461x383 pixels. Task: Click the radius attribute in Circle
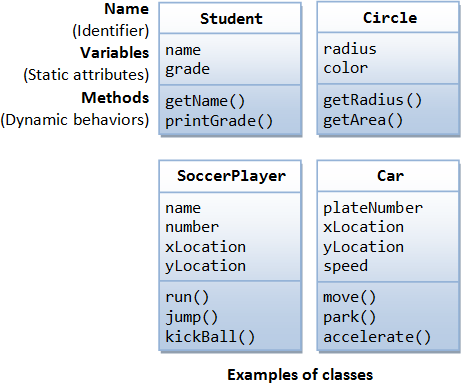[x=350, y=49]
